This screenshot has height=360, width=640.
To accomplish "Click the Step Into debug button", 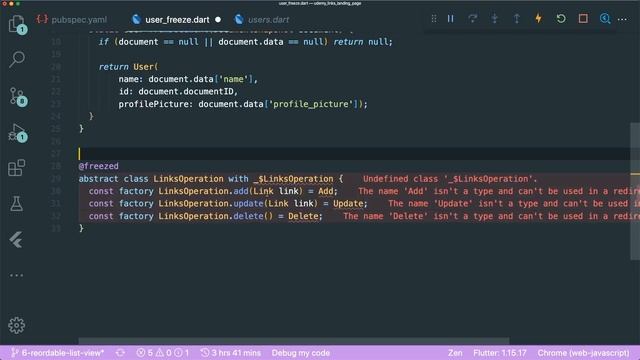I will (x=495, y=19).
